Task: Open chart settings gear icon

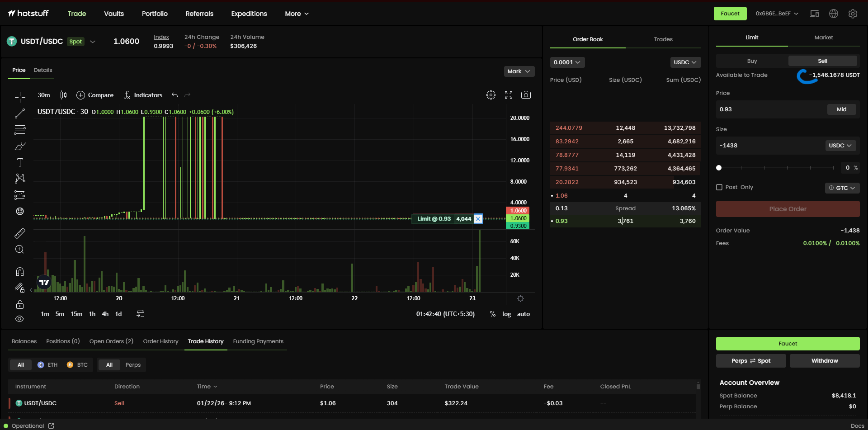Action: click(x=491, y=95)
